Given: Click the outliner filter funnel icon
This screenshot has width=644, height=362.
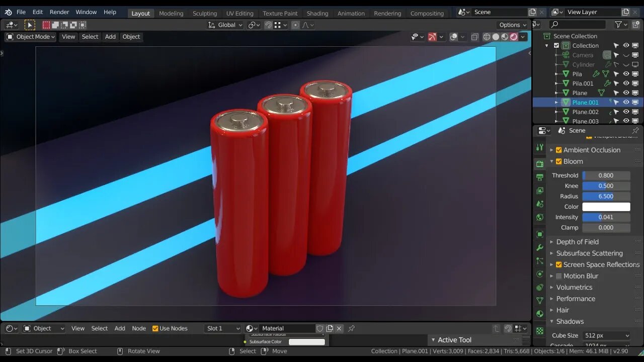Looking at the screenshot, I should coord(618,24).
